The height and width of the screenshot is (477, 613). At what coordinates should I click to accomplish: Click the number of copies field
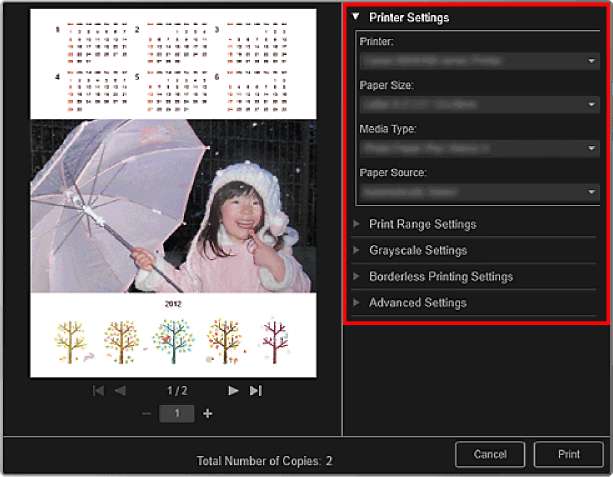pos(176,413)
